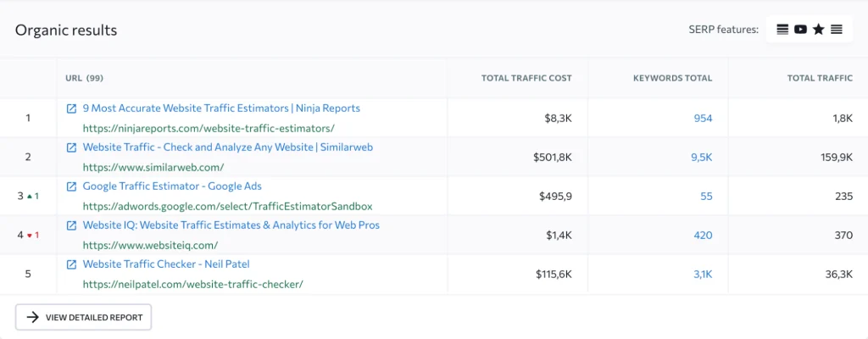
Task: Click the 370 total traffic value
Action: click(843, 236)
